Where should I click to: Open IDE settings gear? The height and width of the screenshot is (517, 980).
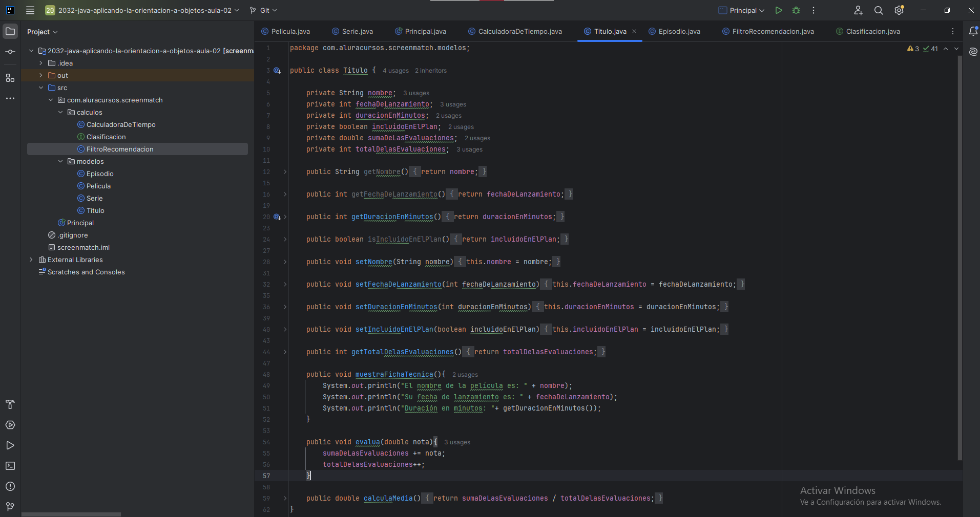pos(899,10)
